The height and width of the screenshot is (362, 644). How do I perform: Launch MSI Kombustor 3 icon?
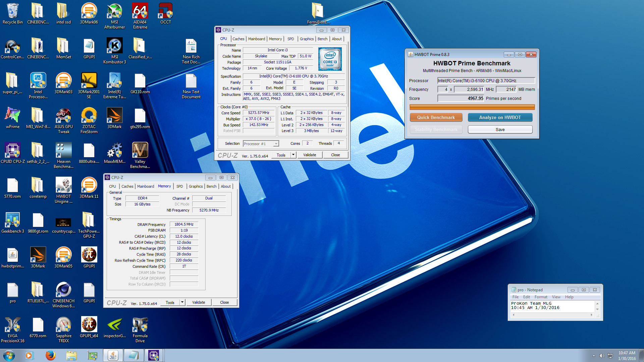[114, 51]
